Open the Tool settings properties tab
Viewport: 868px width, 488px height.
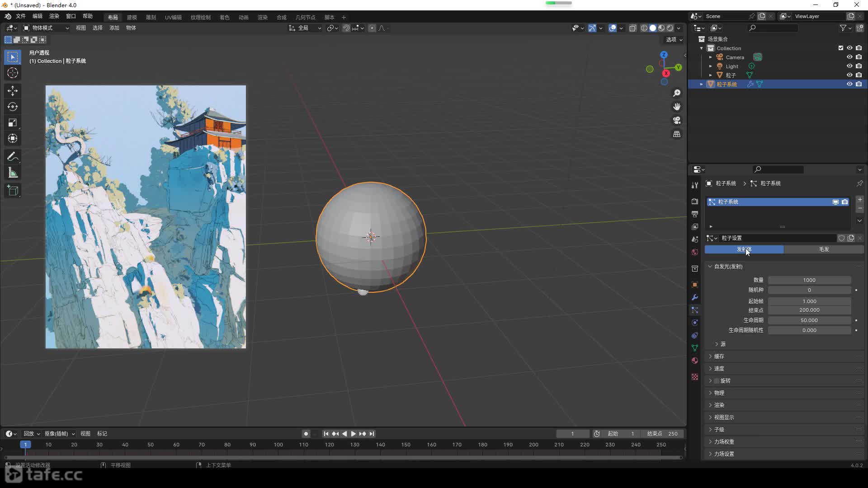(695, 185)
